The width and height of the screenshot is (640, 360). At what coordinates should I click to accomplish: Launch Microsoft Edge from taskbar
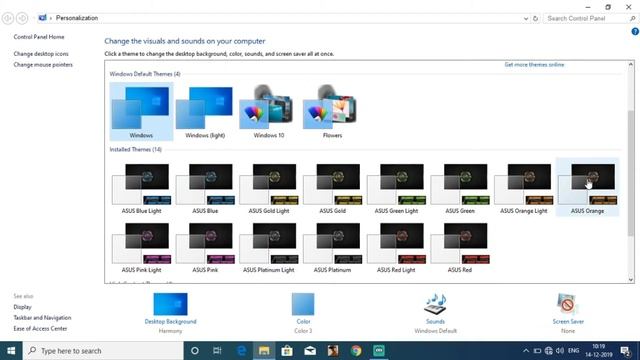tap(241, 351)
